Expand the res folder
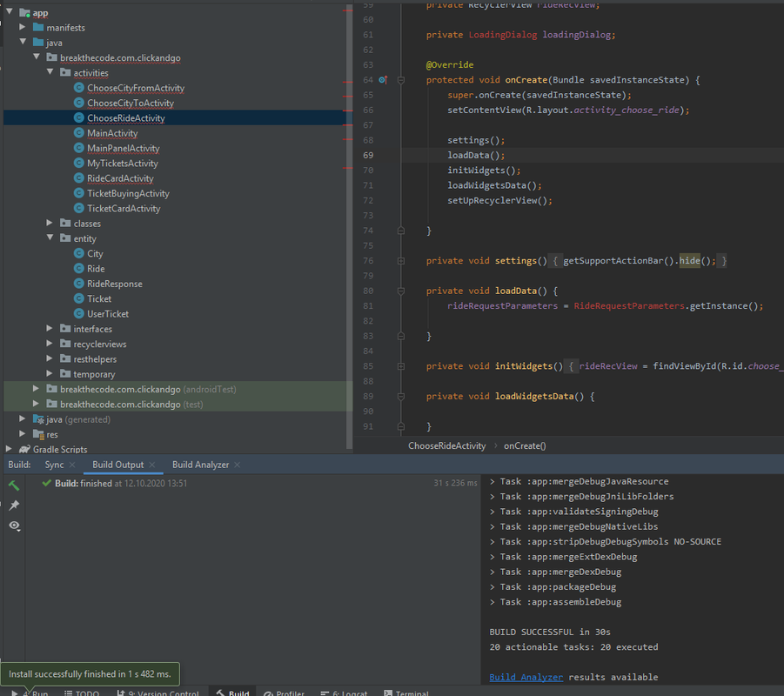 22,433
